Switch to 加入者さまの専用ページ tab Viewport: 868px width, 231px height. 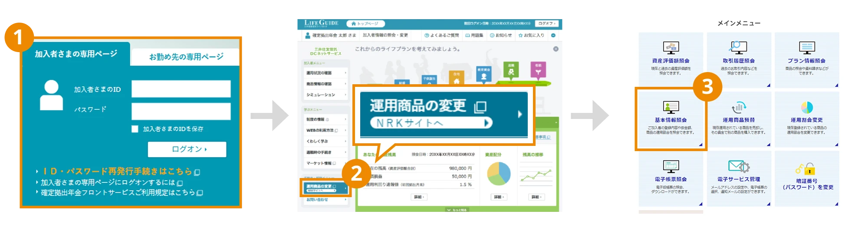coord(76,54)
